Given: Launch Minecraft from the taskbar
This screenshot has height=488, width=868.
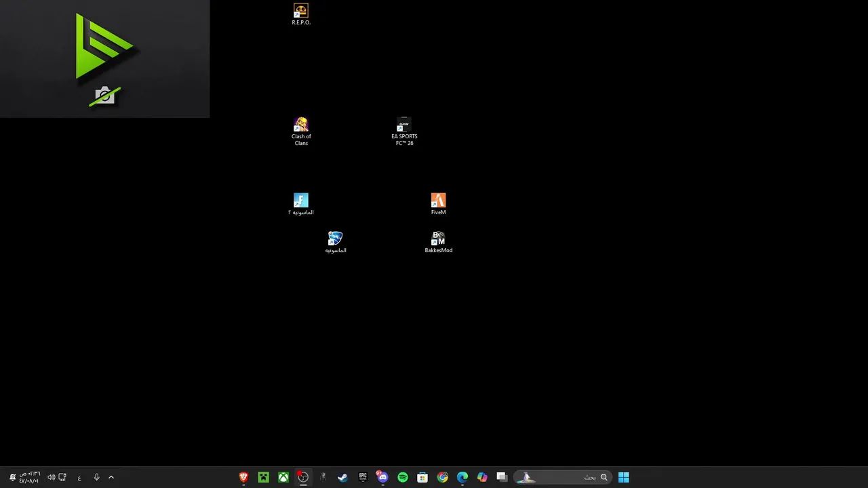Looking at the screenshot, I should pos(263,477).
